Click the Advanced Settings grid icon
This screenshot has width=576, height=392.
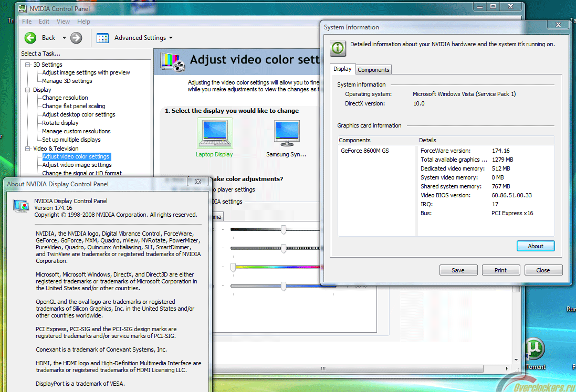(x=102, y=38)
